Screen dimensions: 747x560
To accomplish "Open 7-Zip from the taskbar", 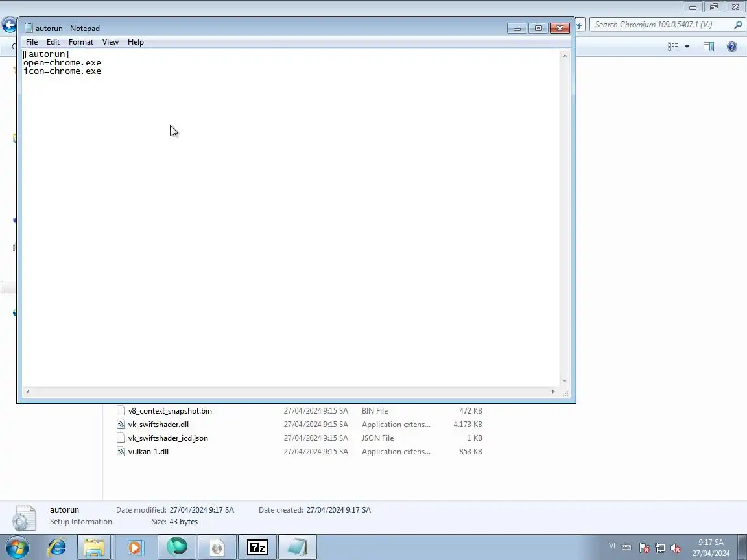I will [257, 547].
